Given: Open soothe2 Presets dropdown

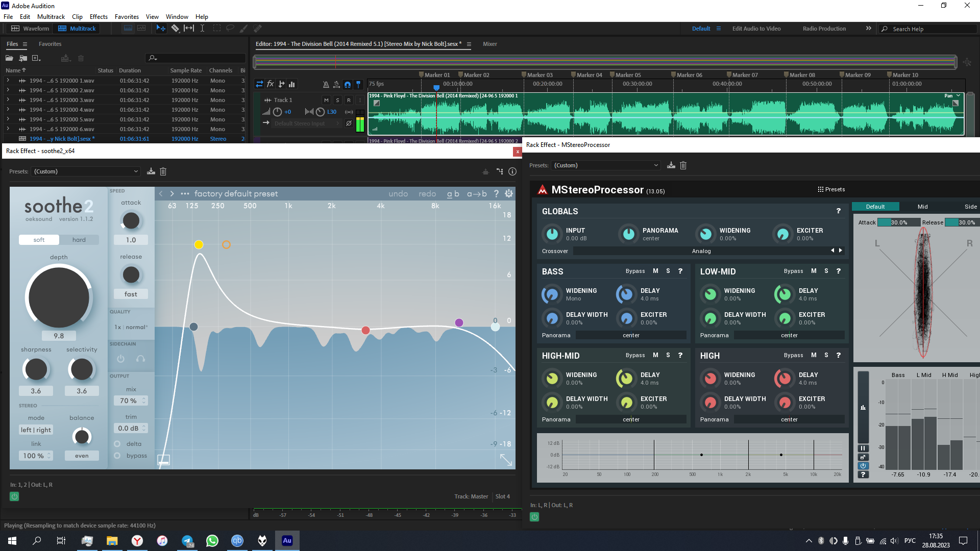Looking at the screenshot, I should (x=86, y=171).
